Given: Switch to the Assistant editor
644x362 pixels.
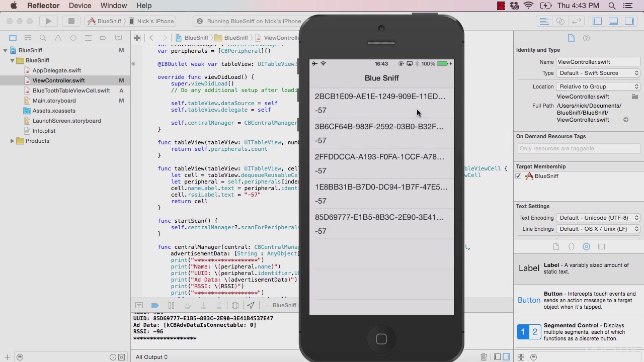Looking at the screenshot, I should (x=560, y=21).
